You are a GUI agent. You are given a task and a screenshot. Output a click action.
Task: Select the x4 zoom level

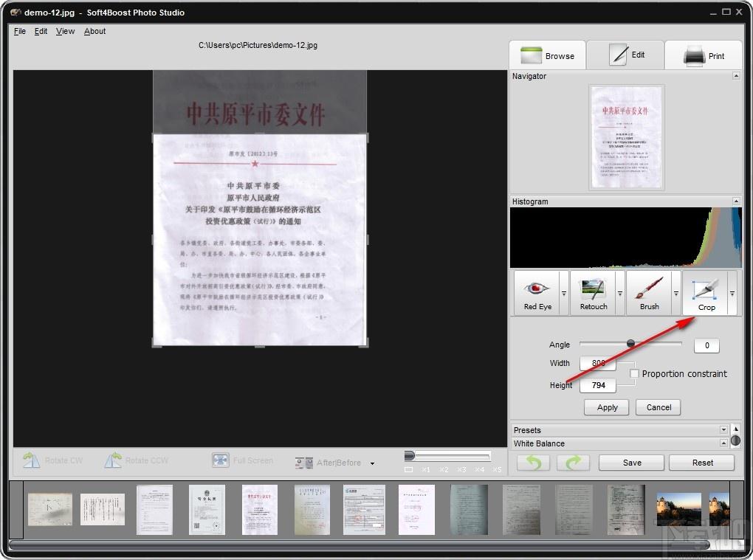[479, 469]
